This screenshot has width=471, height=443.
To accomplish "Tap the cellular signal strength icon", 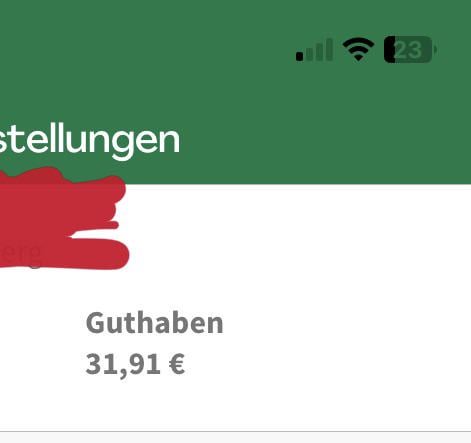I will pyautogui.click(x=314, y=50).
